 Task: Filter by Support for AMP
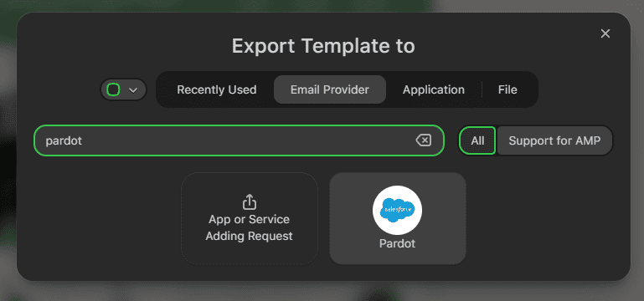click(554, 140)
